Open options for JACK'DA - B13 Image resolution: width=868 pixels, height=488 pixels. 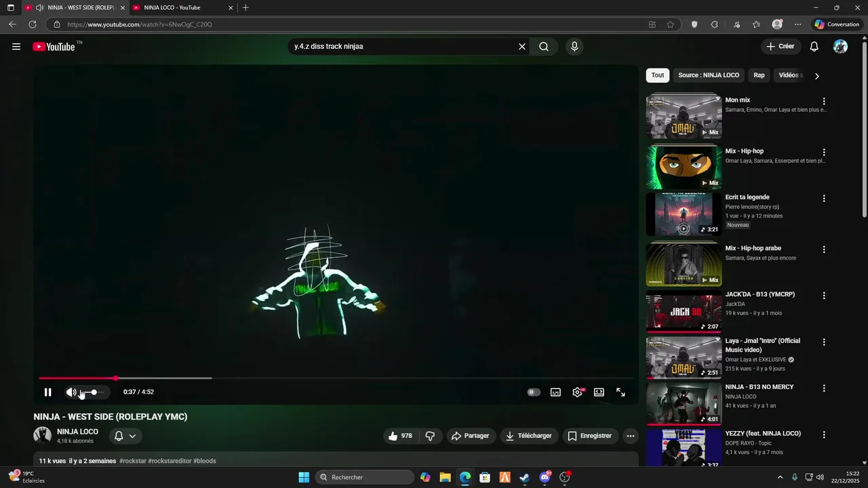(824, 296)
